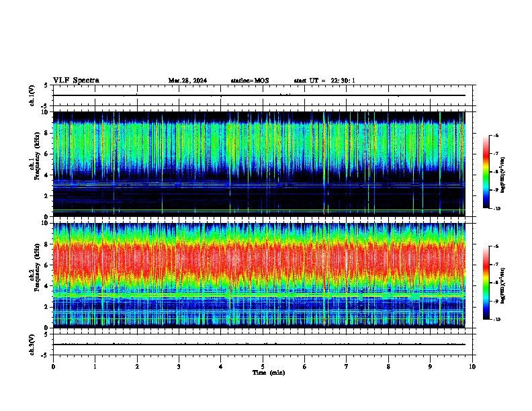Click time axis tick label "7"
This screenshot has height=411, width=532.
347,367
